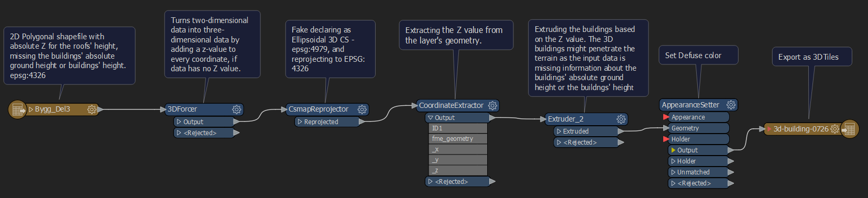Click the Bygg_Del3 reader table icon
868x198 pixels.
[x=18, y=109]
